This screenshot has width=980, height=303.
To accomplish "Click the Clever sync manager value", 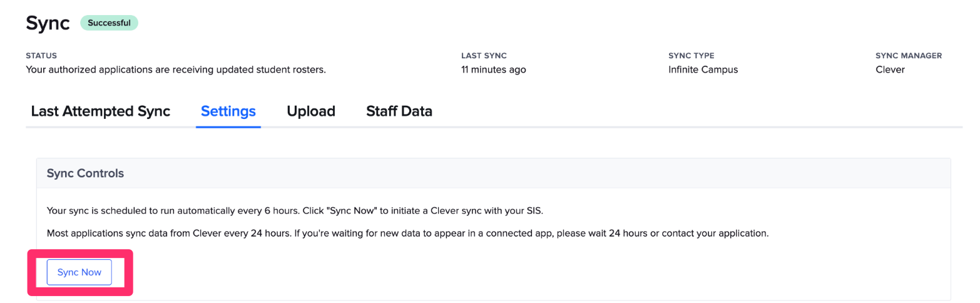I will click(890, 69).
